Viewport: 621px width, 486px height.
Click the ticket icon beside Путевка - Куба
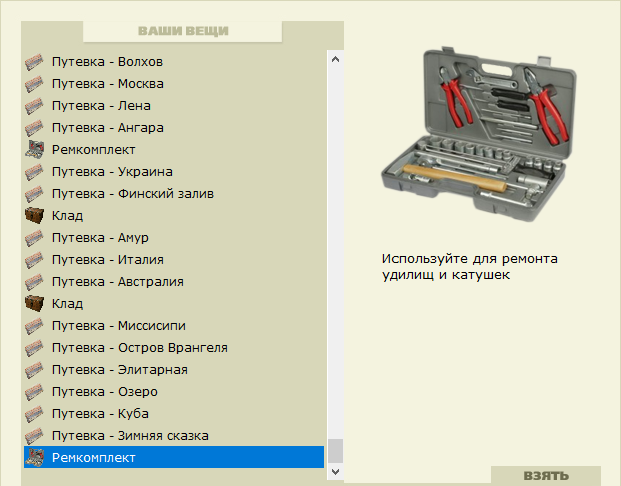tap(34, 414)
